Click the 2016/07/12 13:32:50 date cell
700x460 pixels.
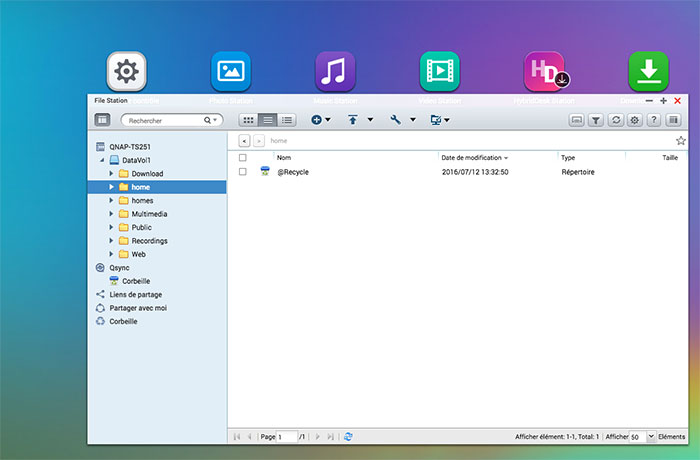coord(475,172)
